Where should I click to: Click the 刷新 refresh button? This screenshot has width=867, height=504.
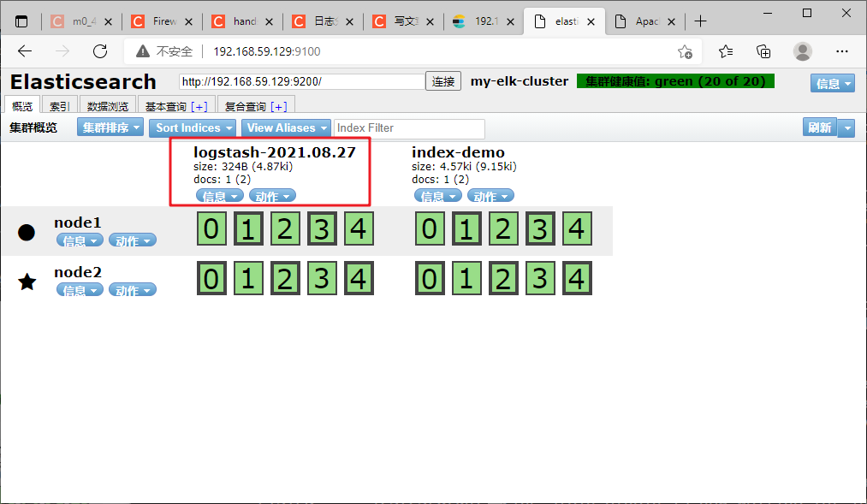pyautogui.click(x=820, y=127)
